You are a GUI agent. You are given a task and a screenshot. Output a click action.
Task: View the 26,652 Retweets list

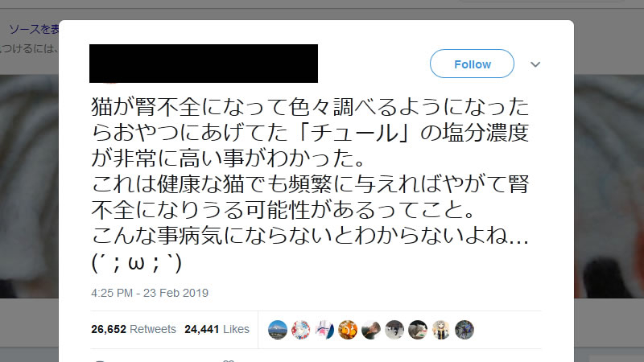pos(134,329)
